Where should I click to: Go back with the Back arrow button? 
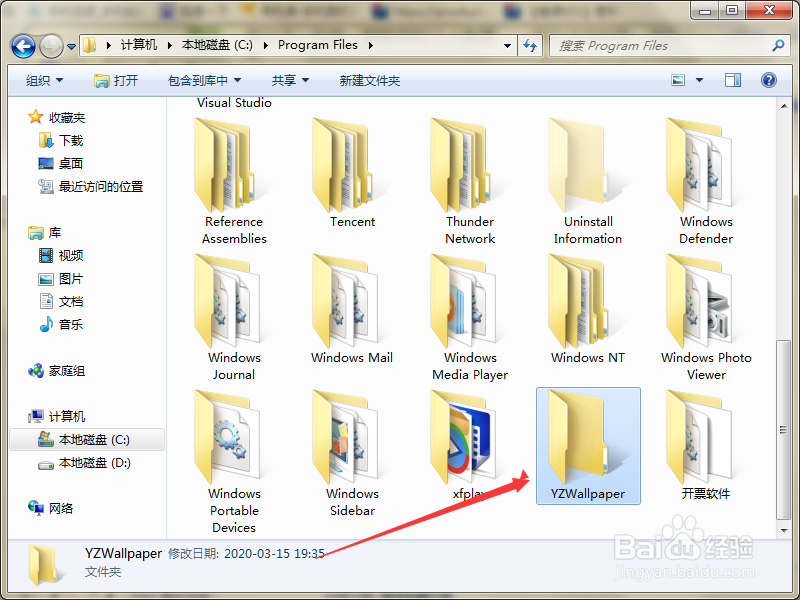coord(23,46)
